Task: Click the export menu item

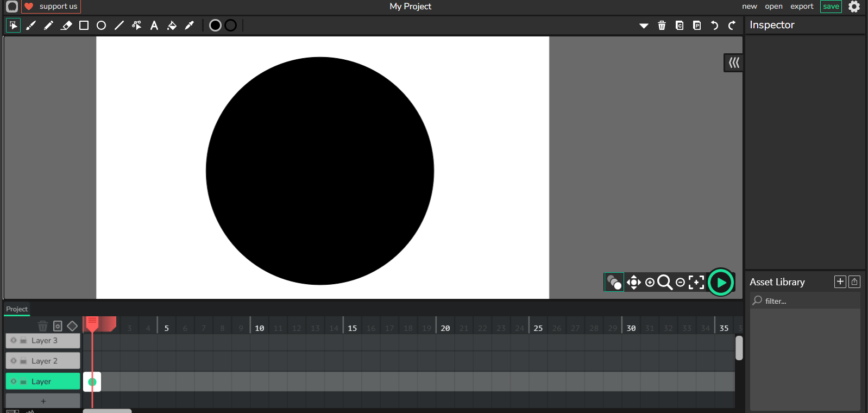Action: pyautogui.click(x=802, y=7)
